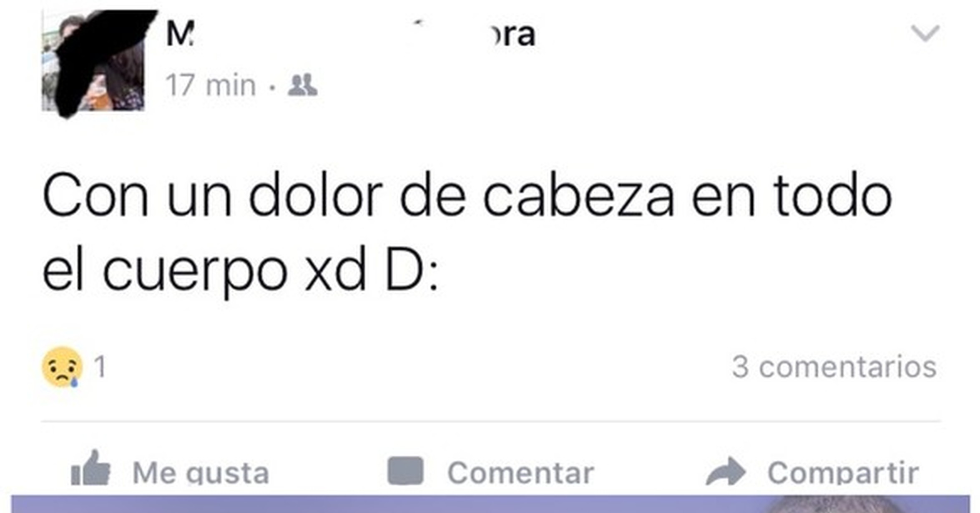Open the profile name ending in "ra"
This screenshot has width=980, height=513.
pos(350,34)
